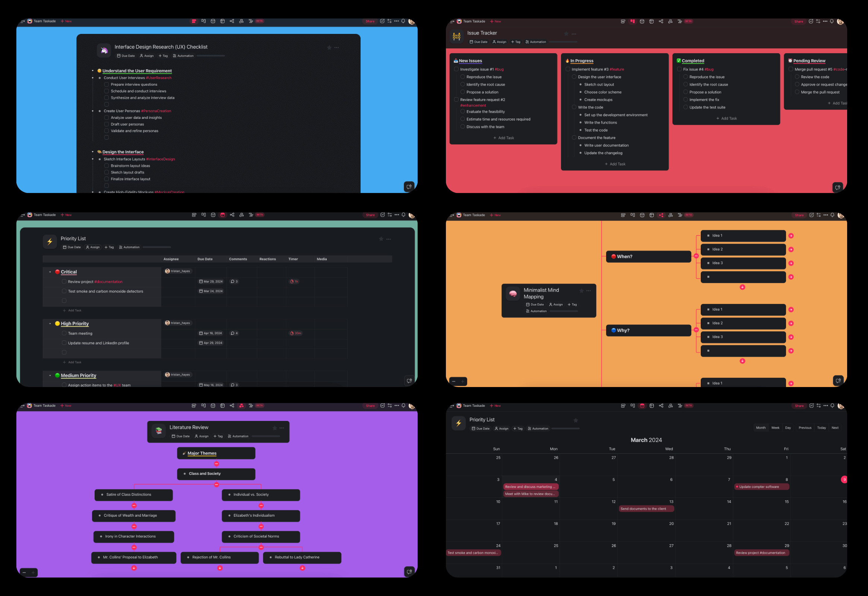
Task: Click 'Add Task' under the In Progress column
Action: (x=615, y=164)
